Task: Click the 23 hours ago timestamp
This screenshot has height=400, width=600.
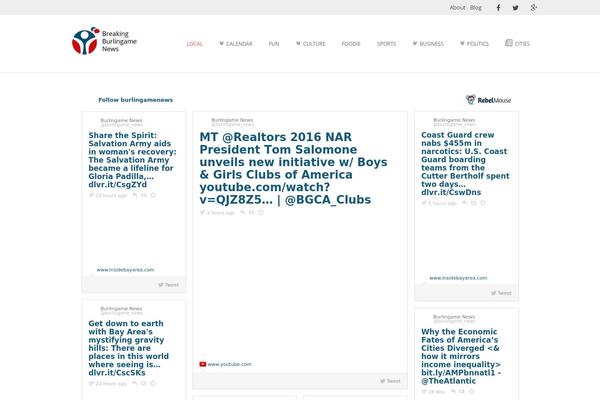Action: point(111,384)
